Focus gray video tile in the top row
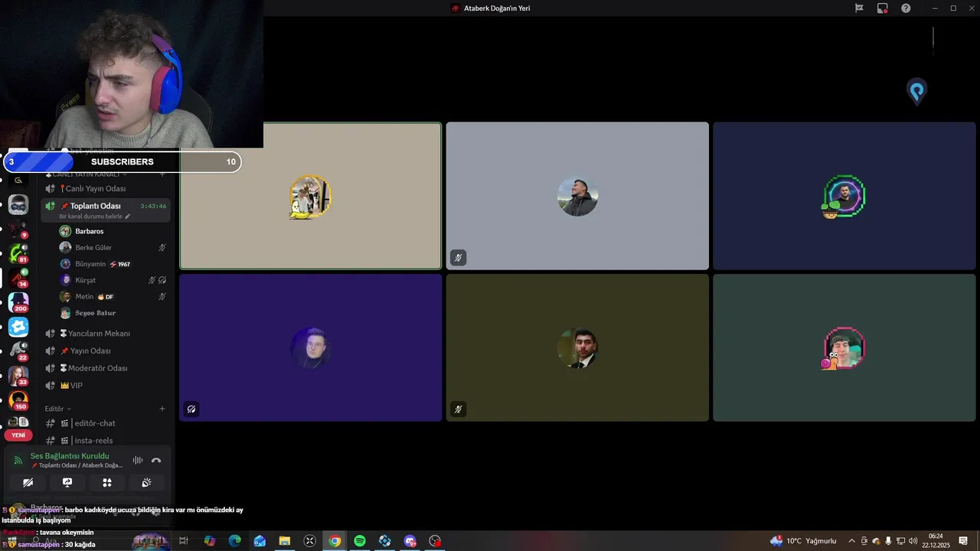980x551 pixels. coord(577,196)
